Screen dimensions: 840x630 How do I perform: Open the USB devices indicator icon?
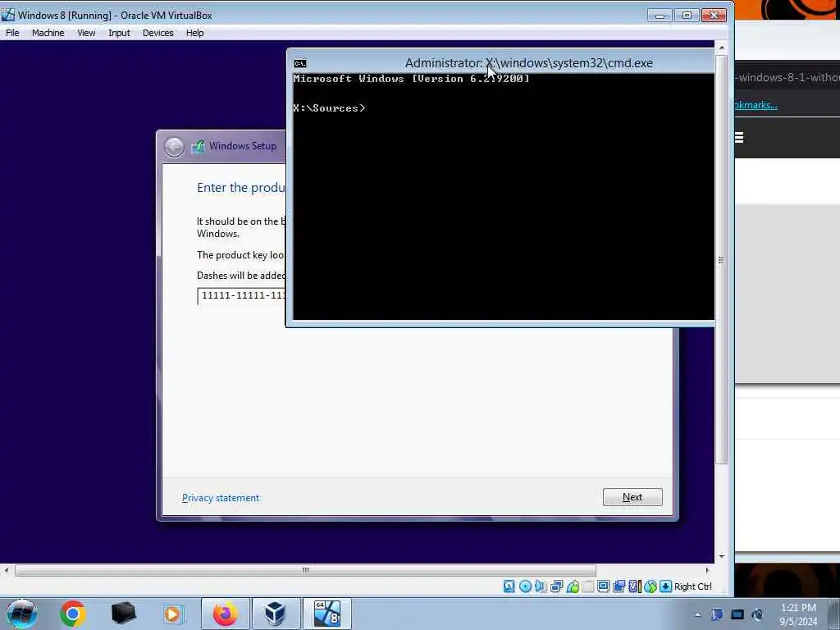[x=573, y=587]
